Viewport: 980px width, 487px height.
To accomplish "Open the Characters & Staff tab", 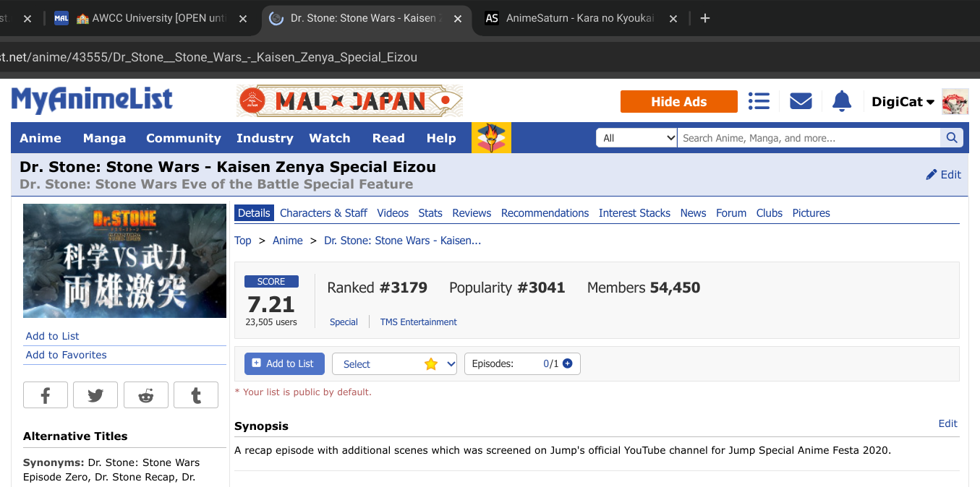I will (323, 213).
